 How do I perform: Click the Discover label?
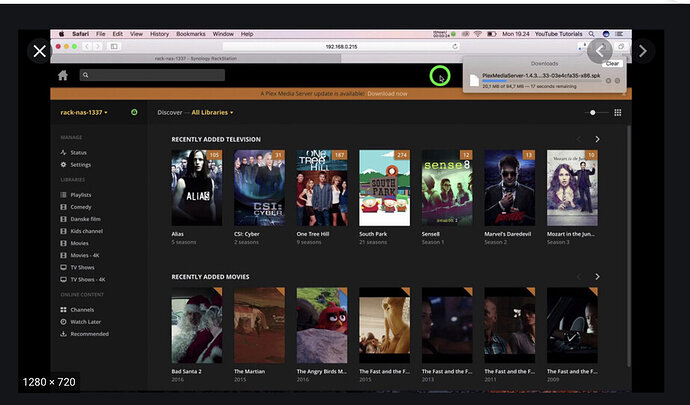coord(170,112)
